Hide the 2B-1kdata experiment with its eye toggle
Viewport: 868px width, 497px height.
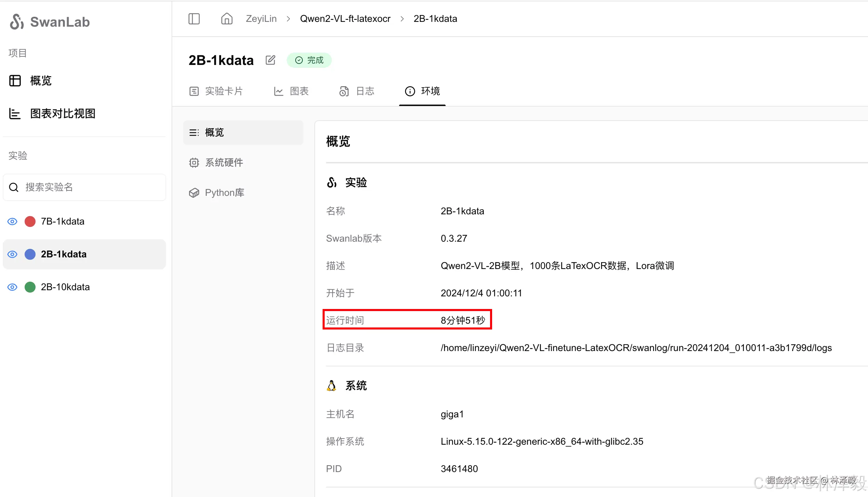pos(12,254)
